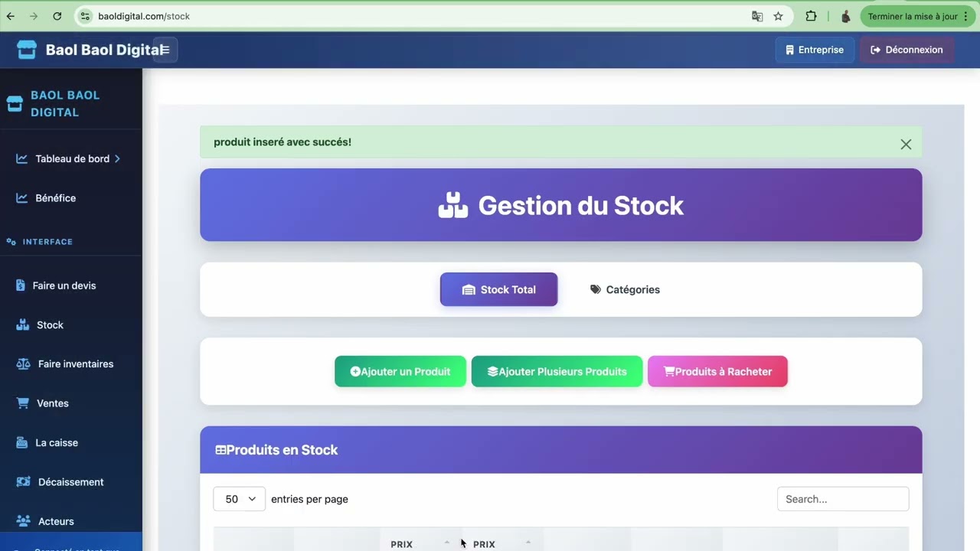980x551 pixels.
Task: Click the Baol Baol Digital store logo
Action: 27,50
